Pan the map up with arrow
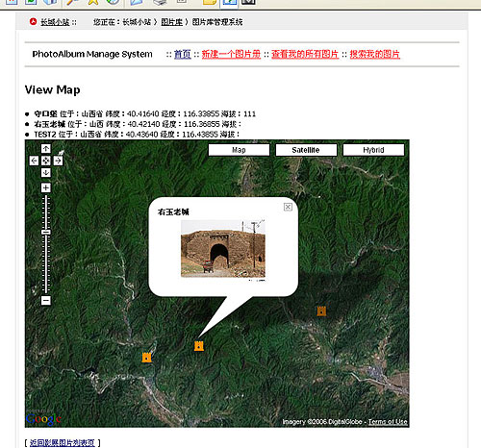This screenshot has width=481, height=448. [x=46, y=149]
